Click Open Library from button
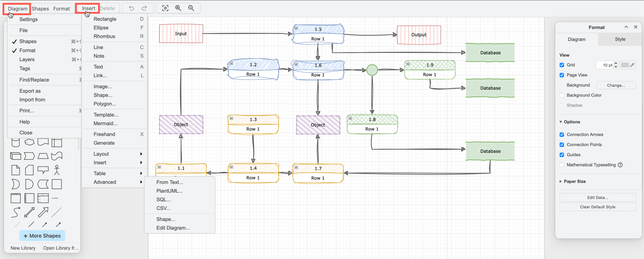 pos(61,248)
